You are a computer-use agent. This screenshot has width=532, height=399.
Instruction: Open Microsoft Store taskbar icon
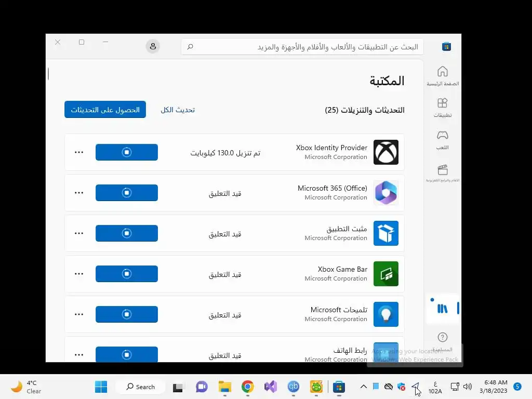point(339,387)
